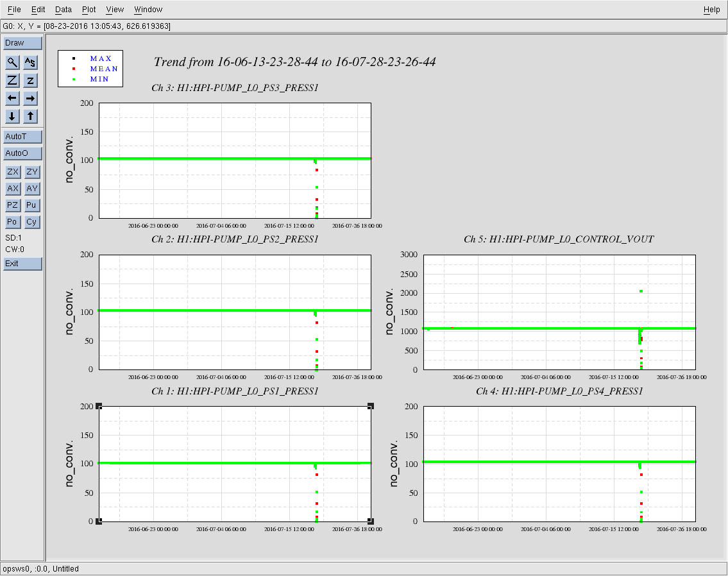Click the Ch 4 PS4_PRESS1 graph title

559,391
